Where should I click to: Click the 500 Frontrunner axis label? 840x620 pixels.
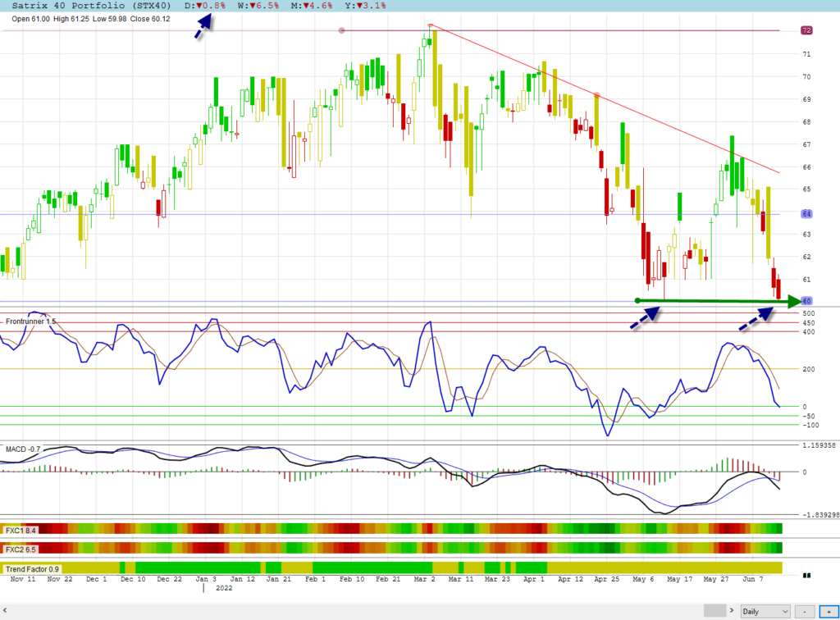click(809, 314)
